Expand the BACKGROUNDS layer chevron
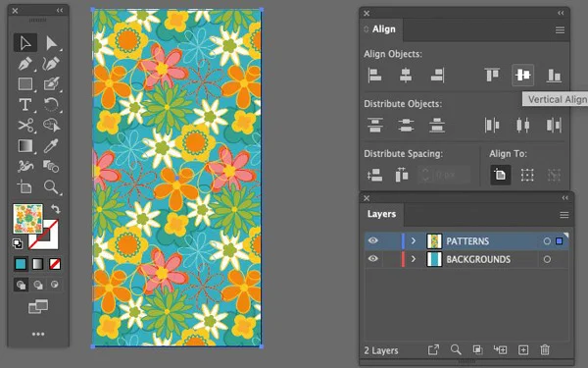The height and width of the screenshot is (368, 588). pos(414,259)
